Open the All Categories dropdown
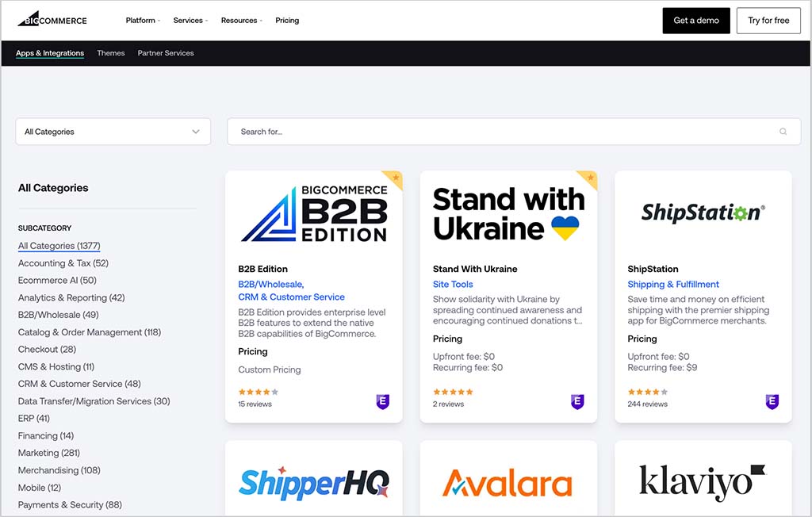Screen dimensions: 812x517 (x=113, y=132)
